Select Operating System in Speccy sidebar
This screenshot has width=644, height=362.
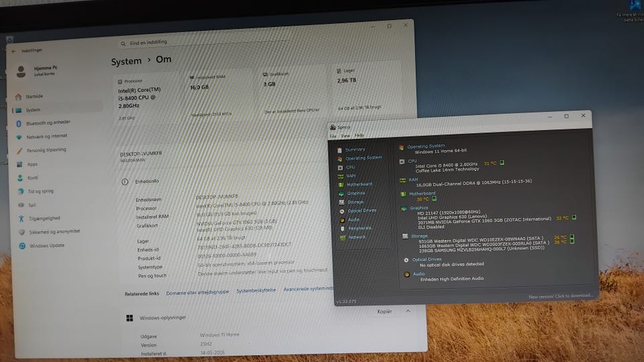coord(364,158)
